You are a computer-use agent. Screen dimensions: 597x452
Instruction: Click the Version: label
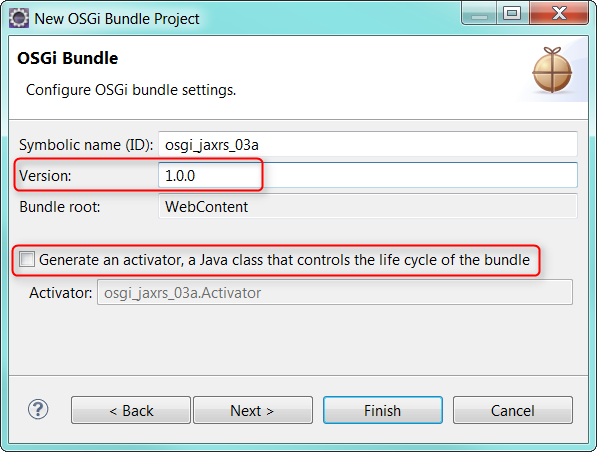pyautogui.click(x=45, y=176)
